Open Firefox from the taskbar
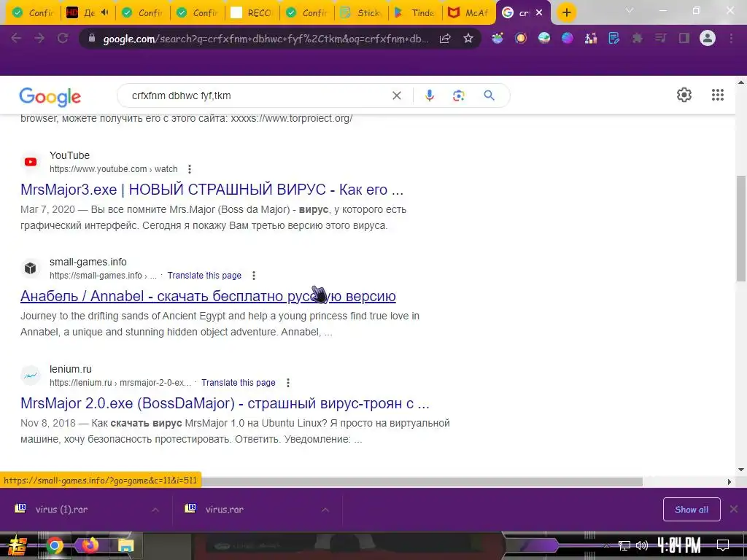 [90, 545]
